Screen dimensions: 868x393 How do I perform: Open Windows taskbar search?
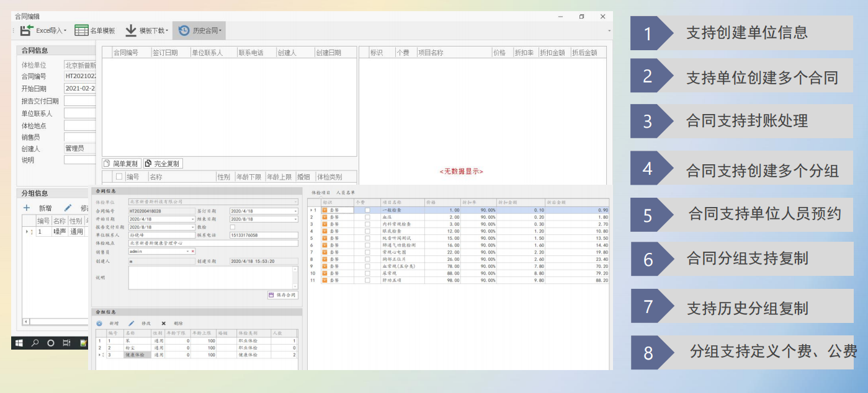35,343
